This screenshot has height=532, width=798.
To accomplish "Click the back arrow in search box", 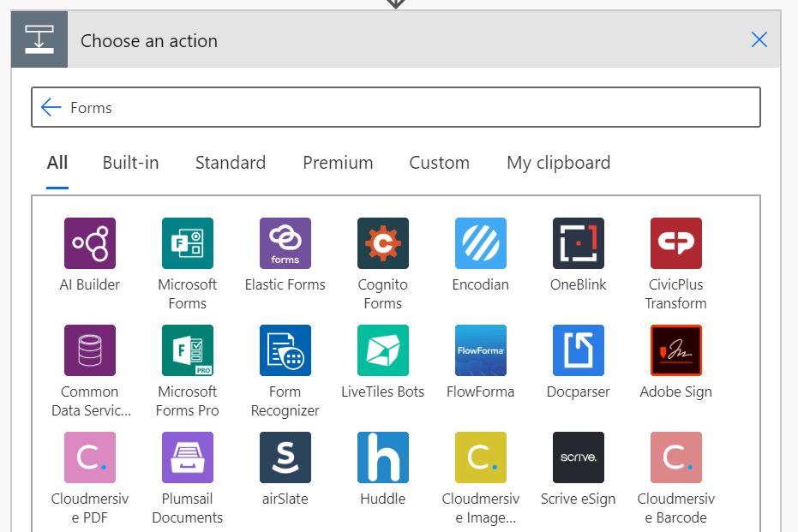I will coord(51,107).
